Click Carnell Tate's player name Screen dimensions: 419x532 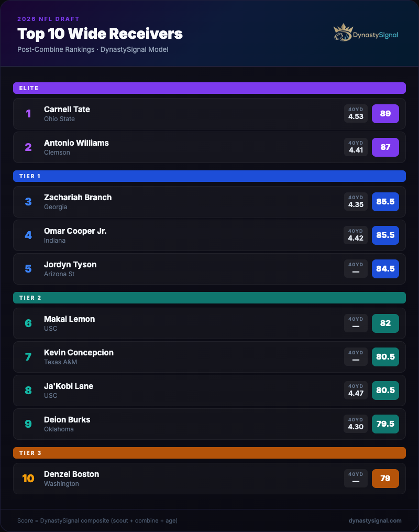pyautogui.click(x=67, y=110)
